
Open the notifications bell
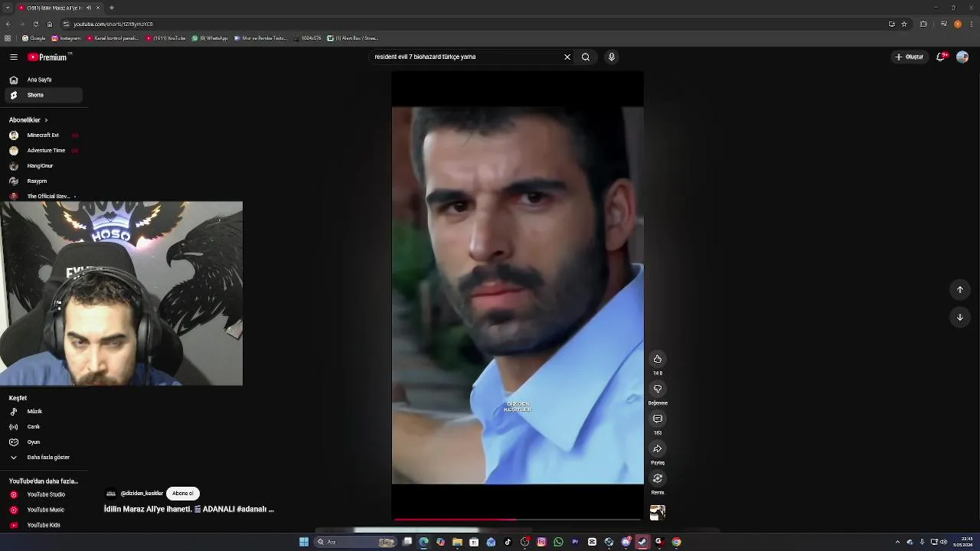[x=941, y=57]
